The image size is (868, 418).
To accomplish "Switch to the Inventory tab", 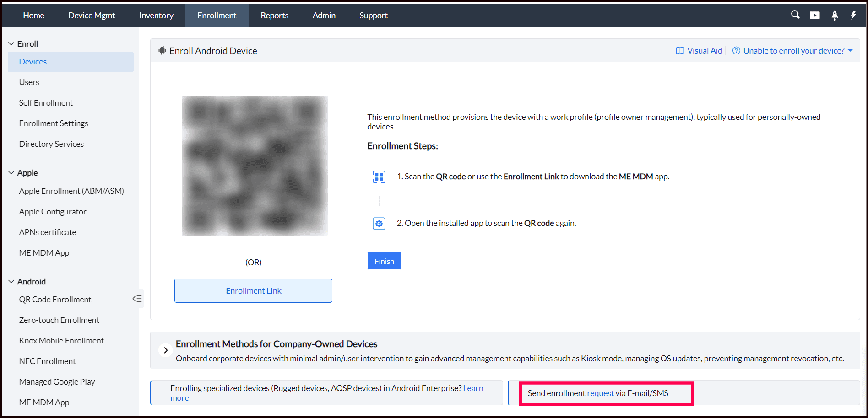I will pos(156,16).
